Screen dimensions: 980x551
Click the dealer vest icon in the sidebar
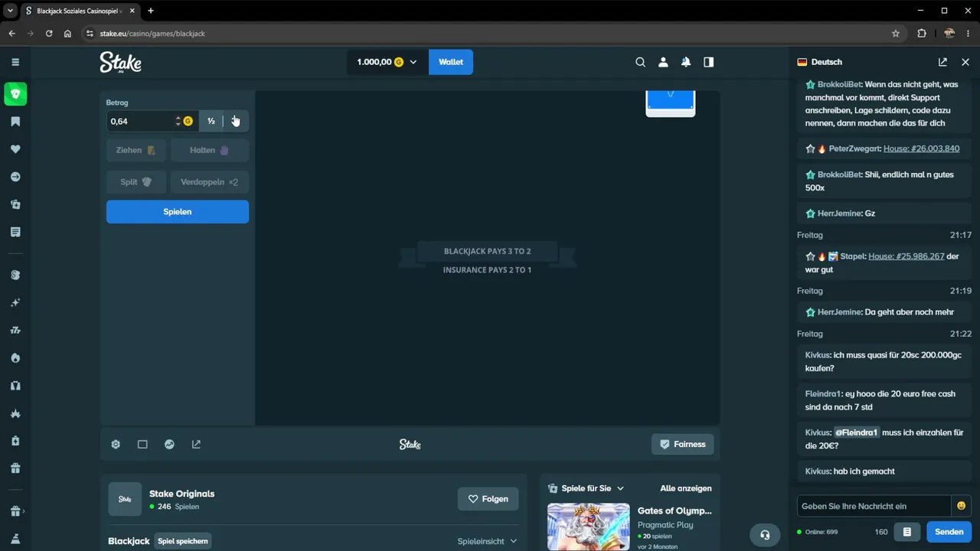pyautogui.click(x=15, y=386)
